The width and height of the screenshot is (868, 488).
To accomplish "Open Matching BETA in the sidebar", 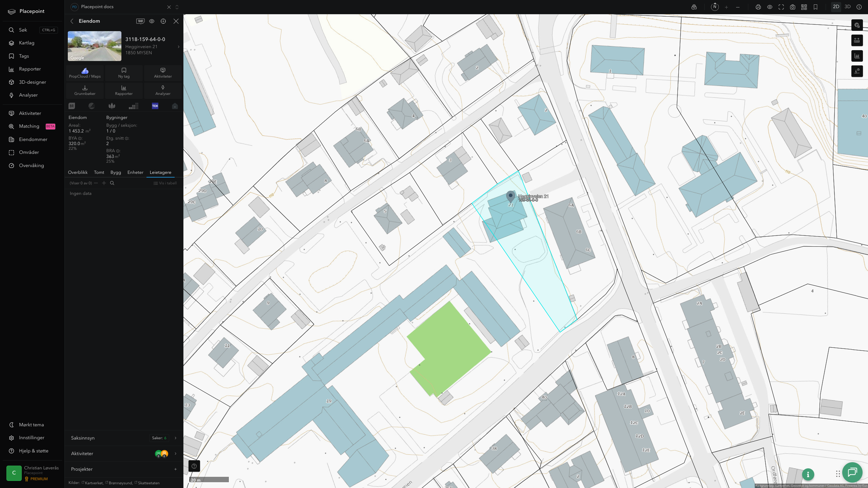I will (x=32, y=126).
